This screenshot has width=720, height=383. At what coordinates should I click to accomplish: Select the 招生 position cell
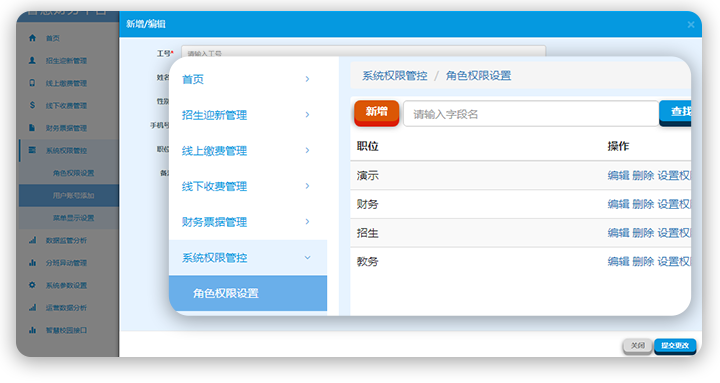click(x=367, y=233)
